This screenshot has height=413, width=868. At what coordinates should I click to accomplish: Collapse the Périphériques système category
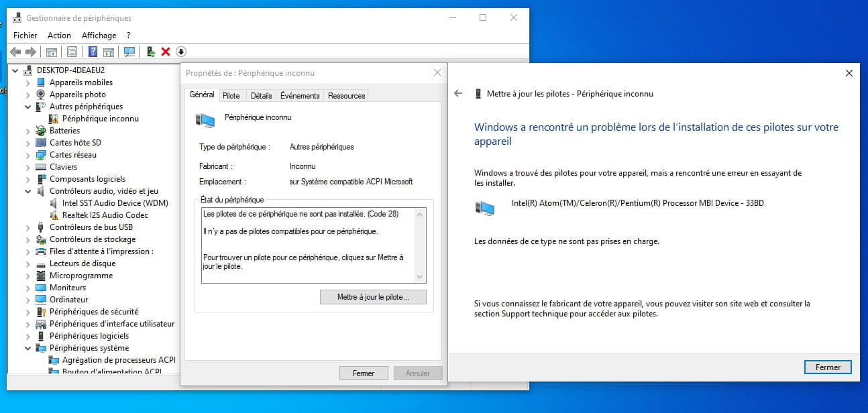click(28, 348)
